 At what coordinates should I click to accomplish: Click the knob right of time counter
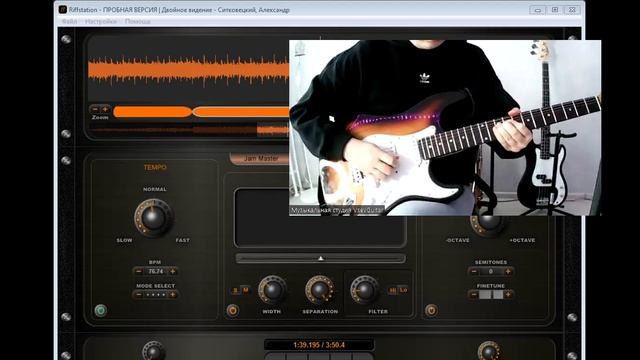click(489, 351)
